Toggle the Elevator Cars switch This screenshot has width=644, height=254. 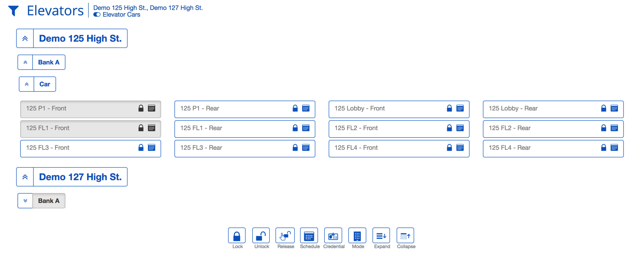pyautogui.click(x=97, y=15)
